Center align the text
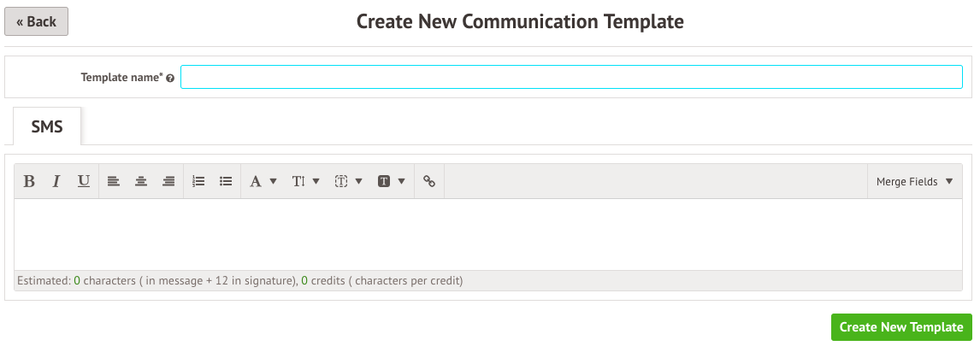980x346 pixels. point(141,182)
